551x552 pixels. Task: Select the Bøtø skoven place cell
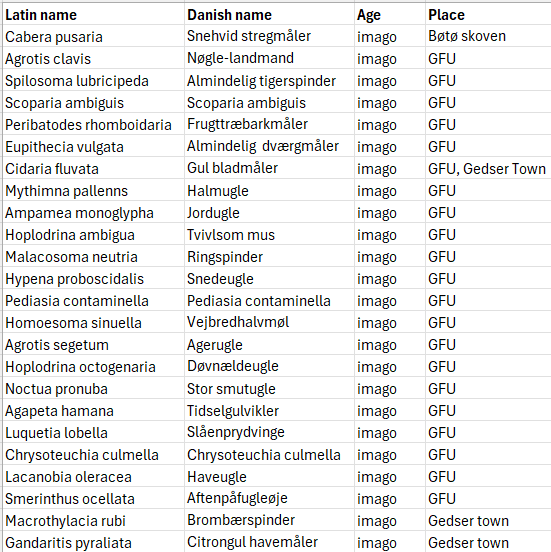pos(488,36)
